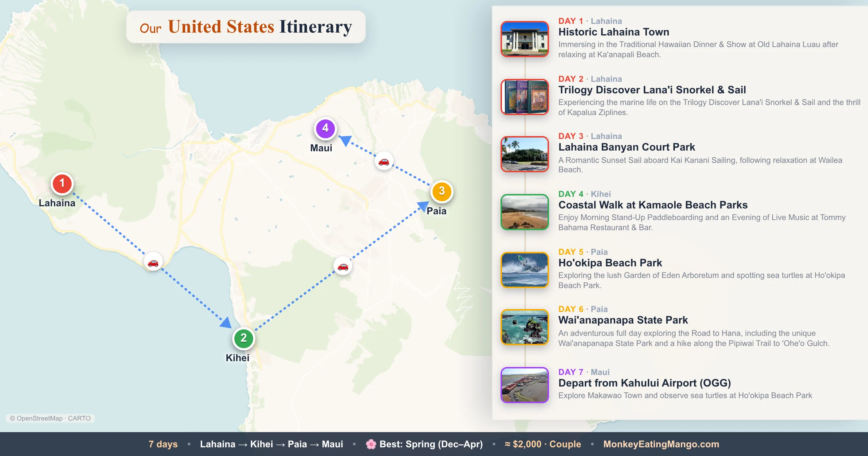
Task: Click the DAY 6 · Paia label
Action: coord(583,309)
